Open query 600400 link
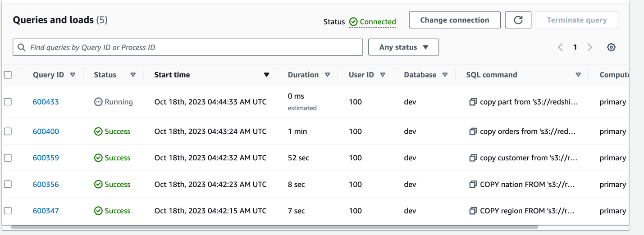The height and width of the screenshot is (235, 644). point(46,131)
